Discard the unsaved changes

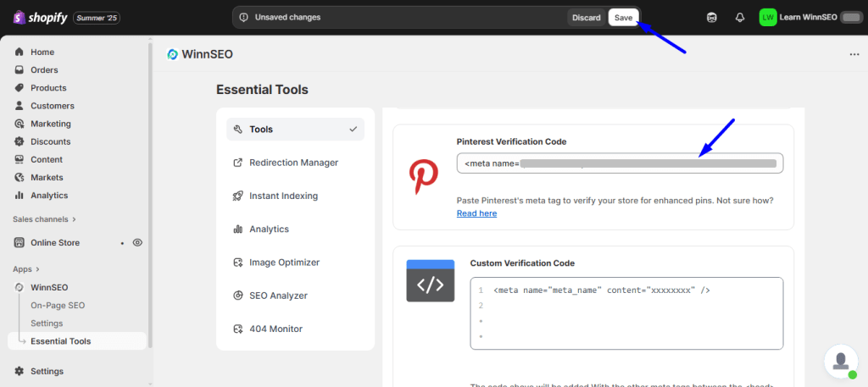click(587, 18)
